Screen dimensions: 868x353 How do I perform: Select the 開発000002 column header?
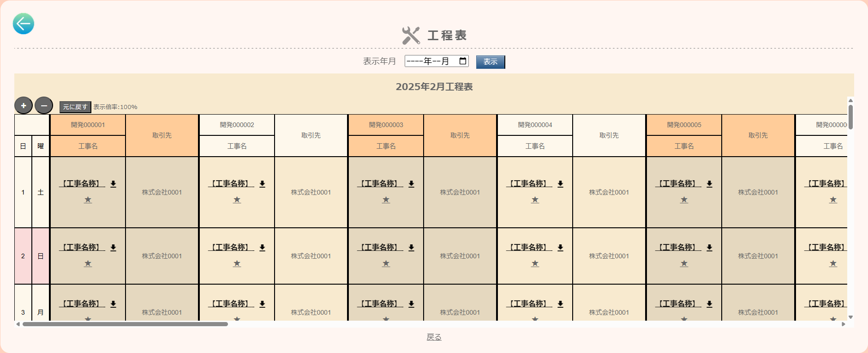(x=237, y=125)
